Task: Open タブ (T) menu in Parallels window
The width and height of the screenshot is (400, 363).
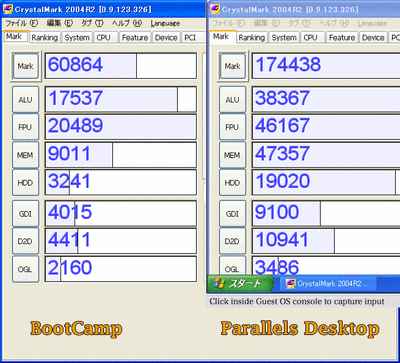Action: (299, 23)
